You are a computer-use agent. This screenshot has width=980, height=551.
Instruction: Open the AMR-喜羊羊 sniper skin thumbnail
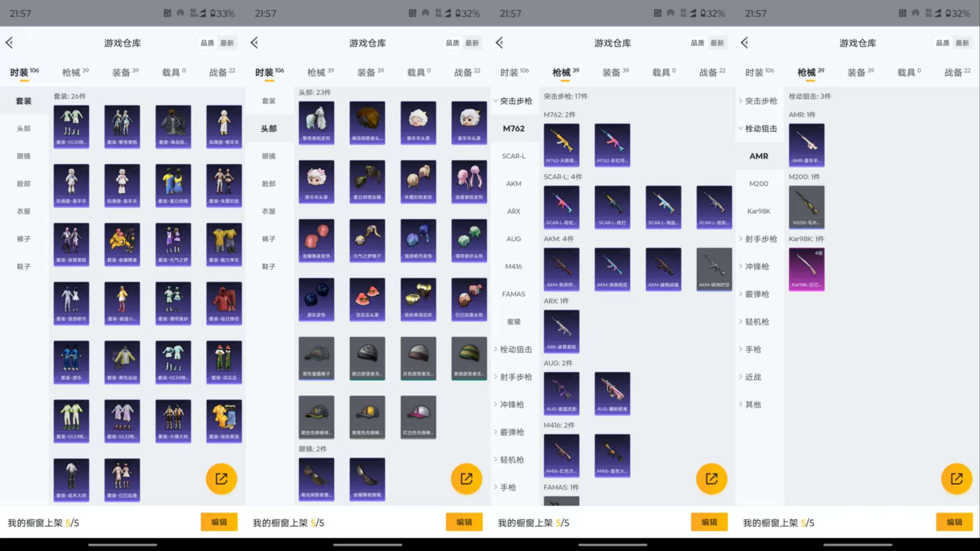click(807, 145)
